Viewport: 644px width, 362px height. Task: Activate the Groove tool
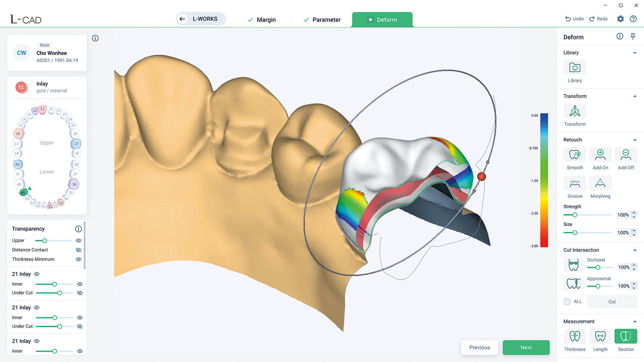(574, 184)
